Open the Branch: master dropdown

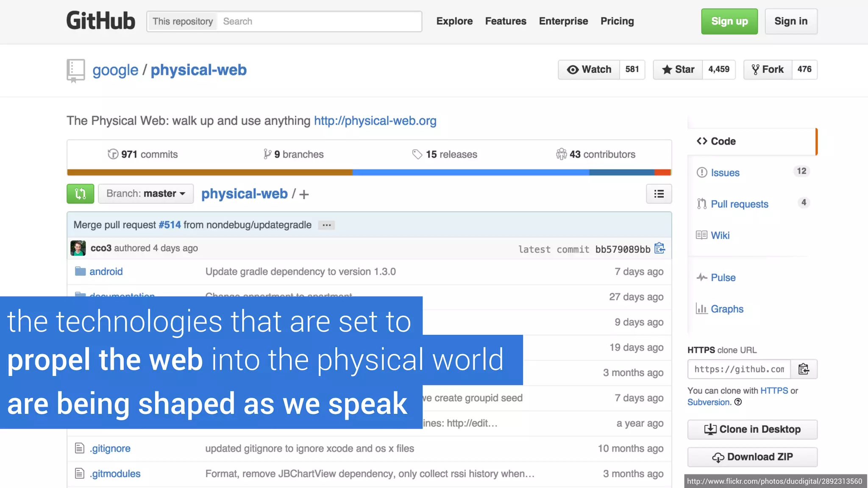[146, 194]
